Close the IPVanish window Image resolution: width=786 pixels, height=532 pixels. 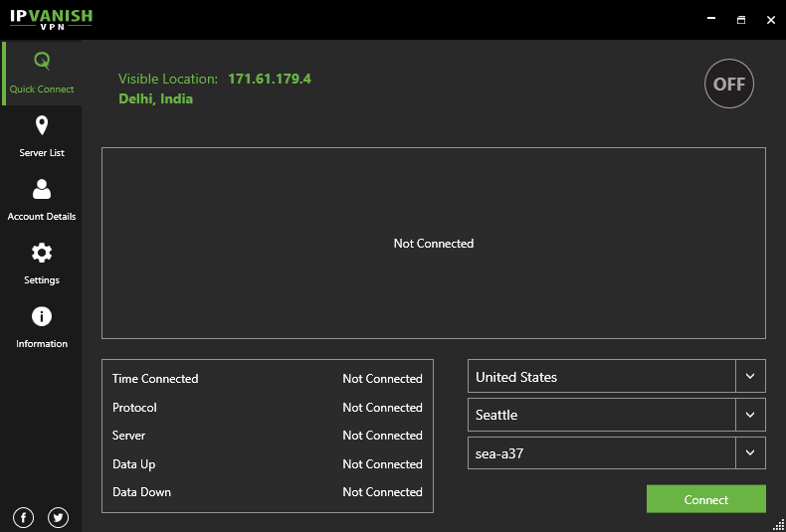[x=769, y=19]
